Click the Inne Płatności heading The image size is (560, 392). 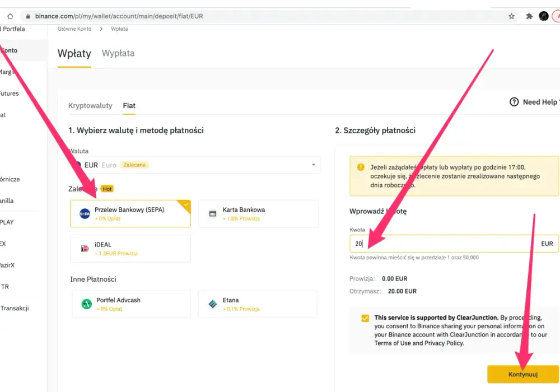pyautogui.click(x=93, y=279)
